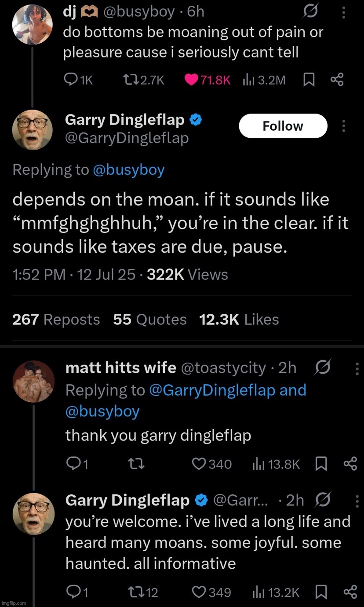The height and width of the screenshot is (607, 364).
Task: Open the 12.3K Likes list
Action: click(239, 319)
